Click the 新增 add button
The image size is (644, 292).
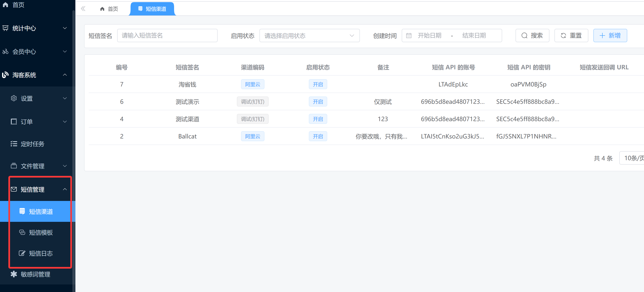tap(610, 36)
